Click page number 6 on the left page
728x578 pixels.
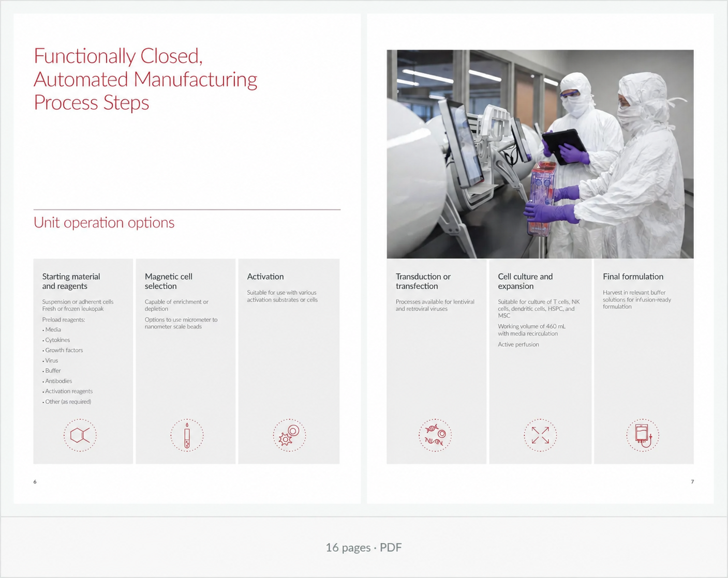click(35, 482)
